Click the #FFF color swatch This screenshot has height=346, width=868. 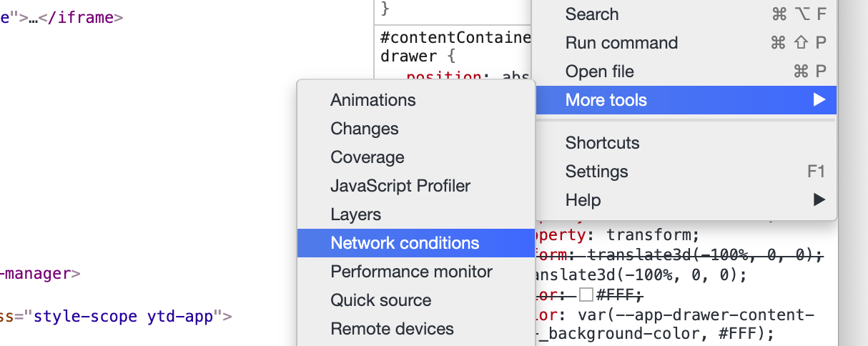tap(586, 295)
